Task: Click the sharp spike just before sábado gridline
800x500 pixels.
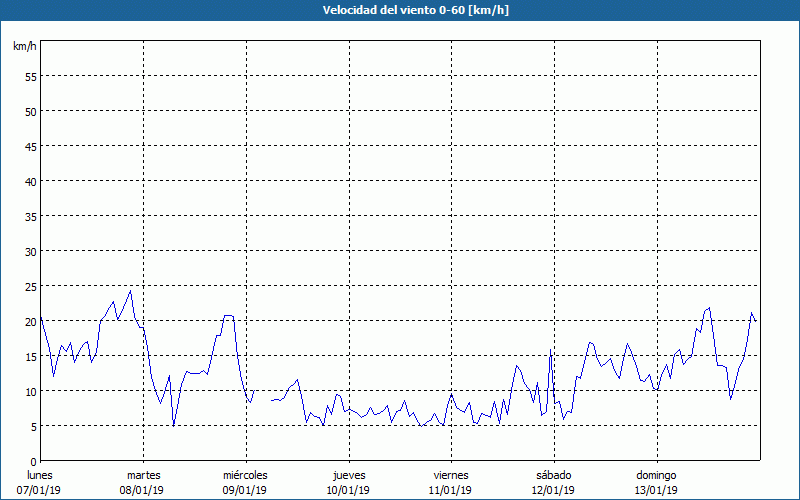Action: tap(551, 349)
